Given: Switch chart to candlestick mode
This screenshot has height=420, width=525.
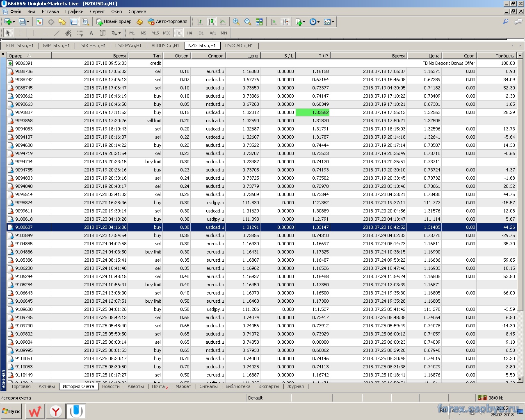Looking at the screenshot, I should pyautogui.click(x=211, y=22).
